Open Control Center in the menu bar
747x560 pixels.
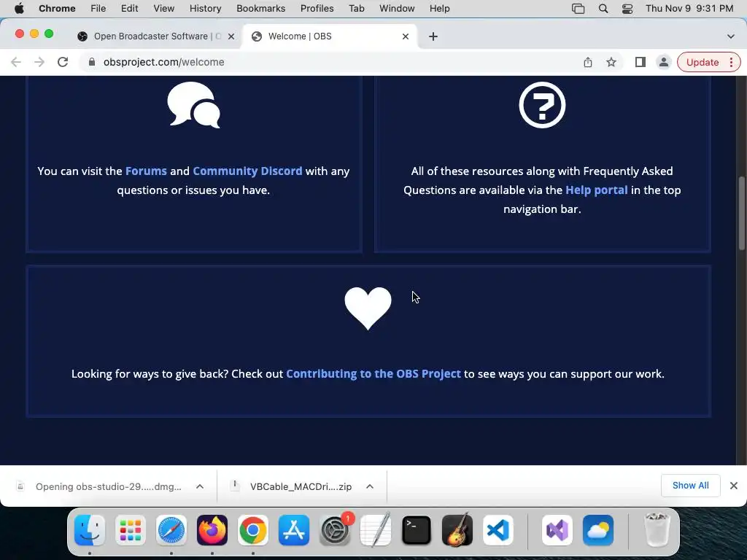pyautogui.click(x=627, y=9)
